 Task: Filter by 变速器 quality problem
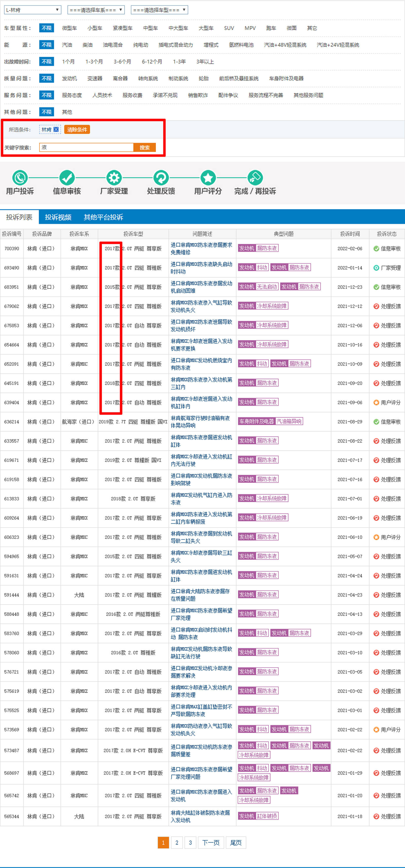(95, 79)
